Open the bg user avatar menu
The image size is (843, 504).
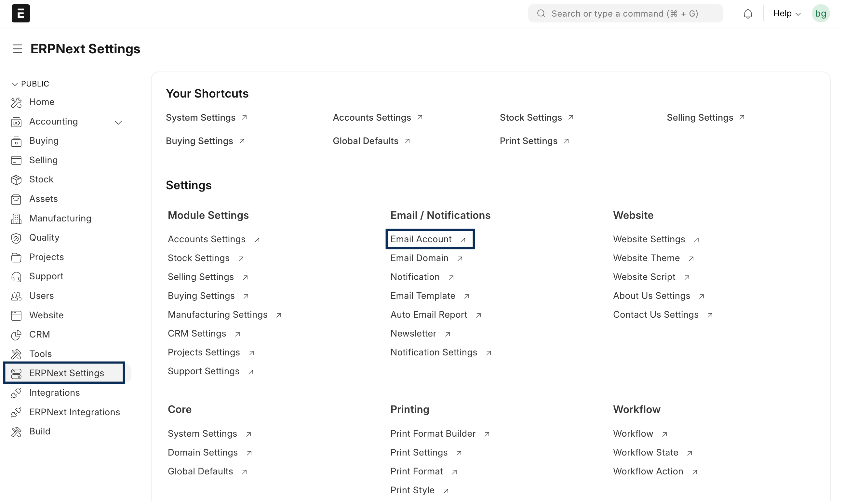pos(820,14)
